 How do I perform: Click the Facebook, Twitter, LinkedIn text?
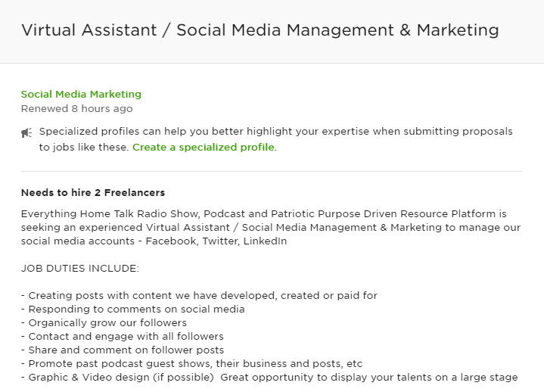pyautogui.click(x=216, y=241)
